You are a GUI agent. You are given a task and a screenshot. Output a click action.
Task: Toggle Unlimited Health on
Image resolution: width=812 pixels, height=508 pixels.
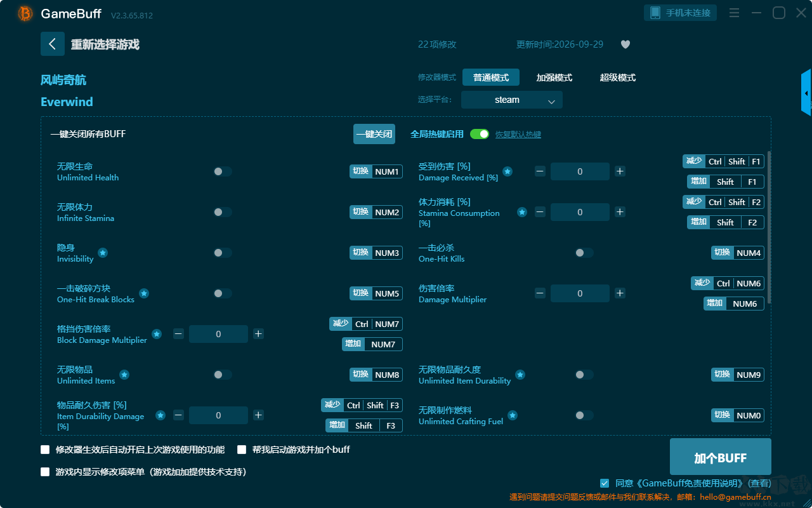point(223,171)
